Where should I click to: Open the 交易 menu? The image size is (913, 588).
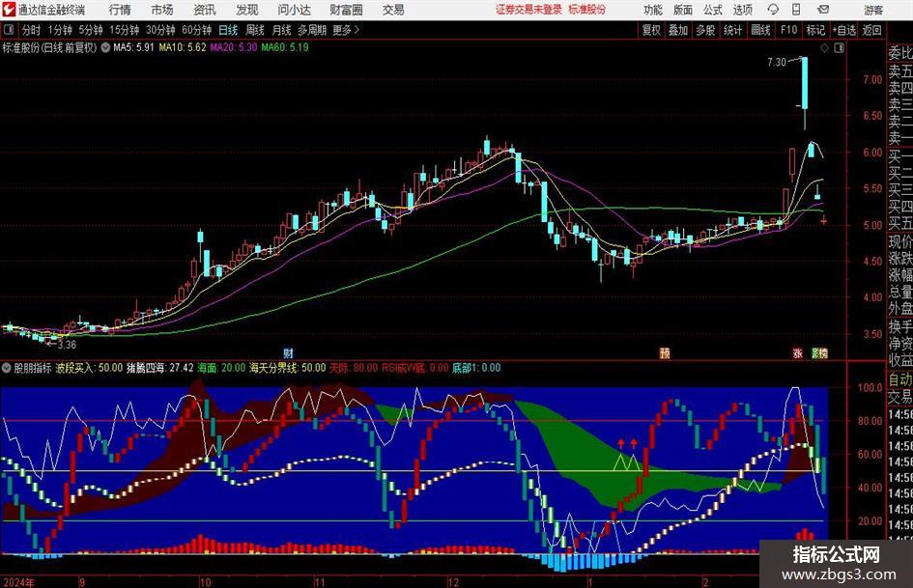click(x=393, y=10)
